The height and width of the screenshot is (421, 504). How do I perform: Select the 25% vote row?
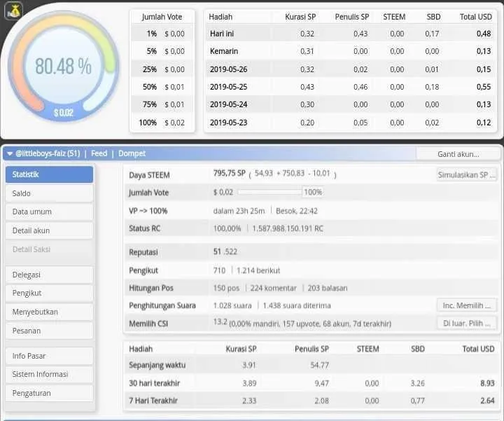tap(162, 69)
